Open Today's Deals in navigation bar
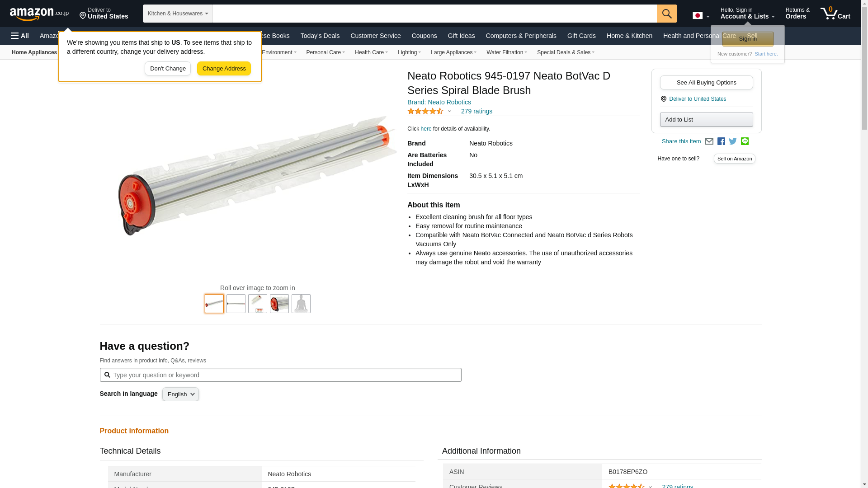This screenshot has height=488, width=868. click(320, 36)
